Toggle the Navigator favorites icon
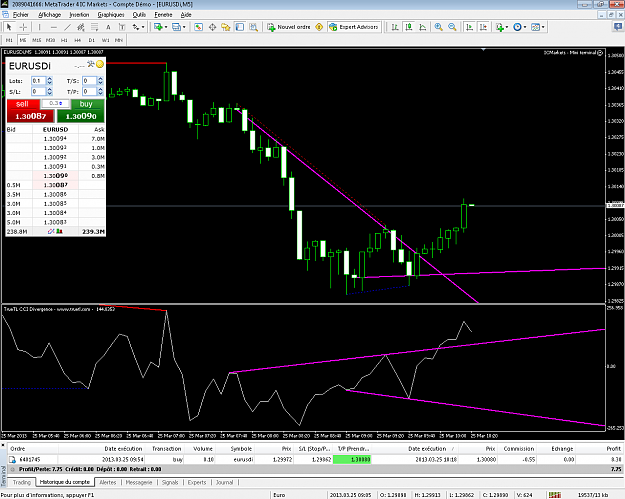The height and width of the screenshot is (499, 625). pos(226,27)
